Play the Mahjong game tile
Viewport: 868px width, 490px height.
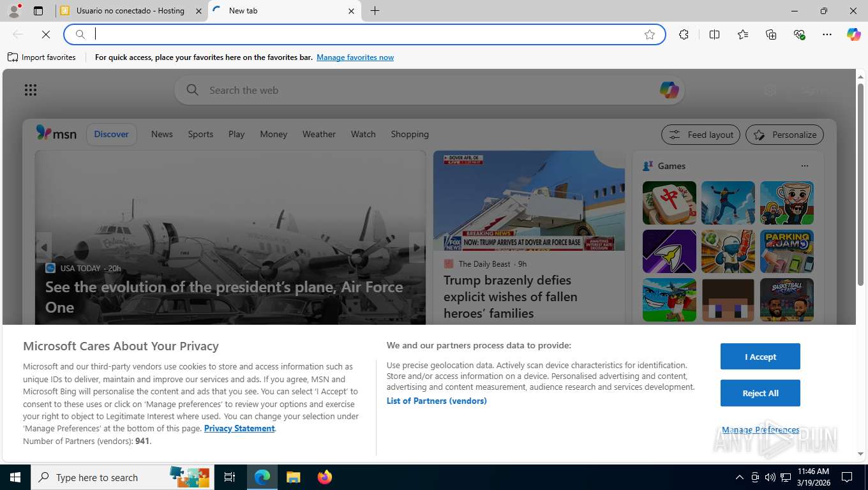[670, 203]
